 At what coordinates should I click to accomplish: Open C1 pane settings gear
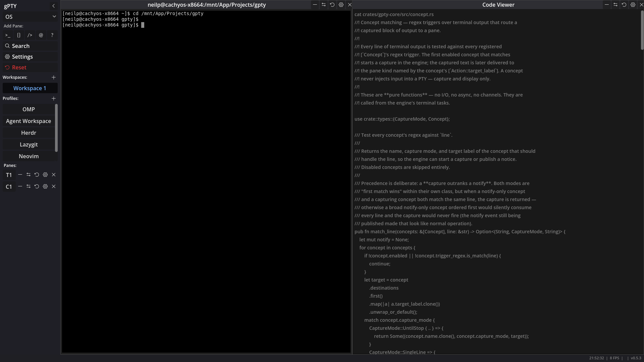(45, 186)
